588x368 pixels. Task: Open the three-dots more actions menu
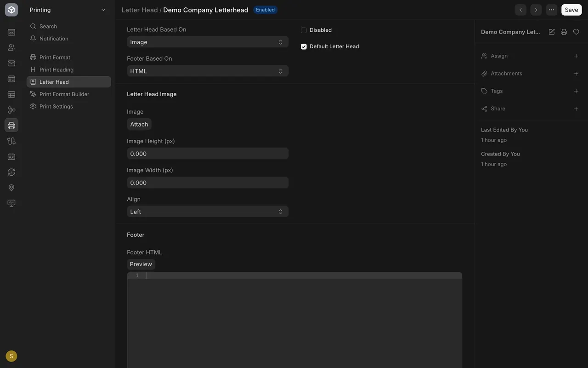click(x=551, y=10)
